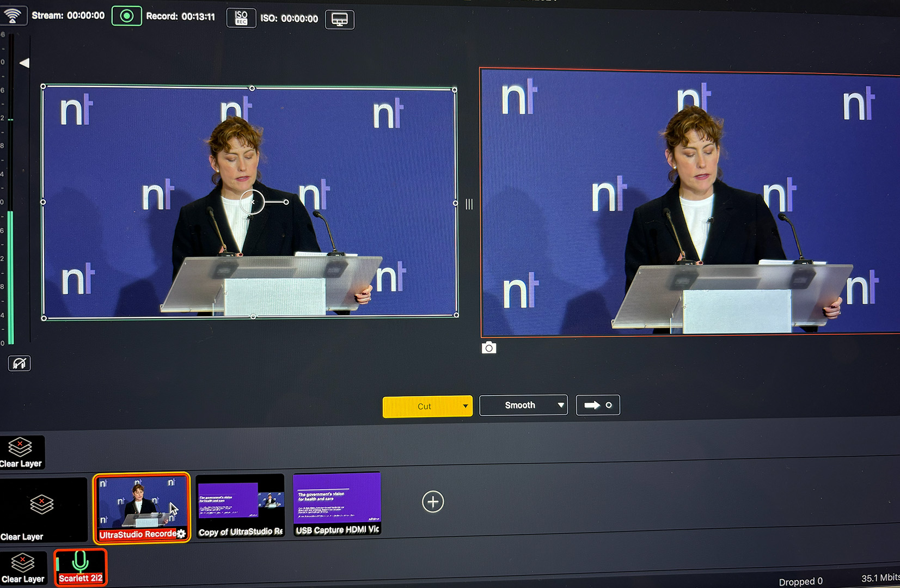This screenshot has height=588, width=900.
Task: Click the preview top-middle resize handle
Action: point(252,88)
